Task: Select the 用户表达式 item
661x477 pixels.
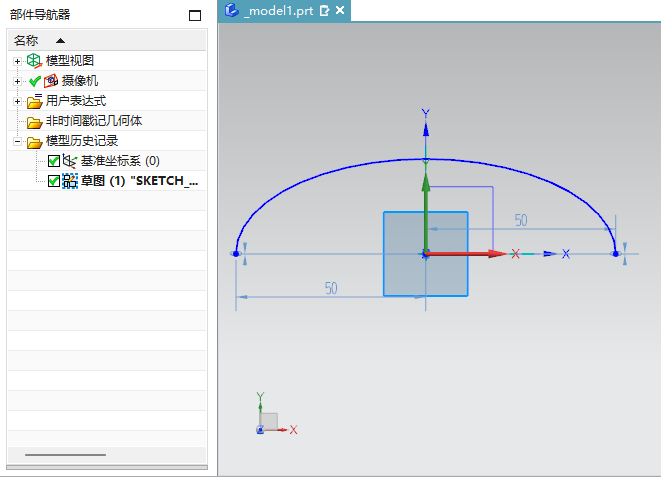Action: pos(76,101)
